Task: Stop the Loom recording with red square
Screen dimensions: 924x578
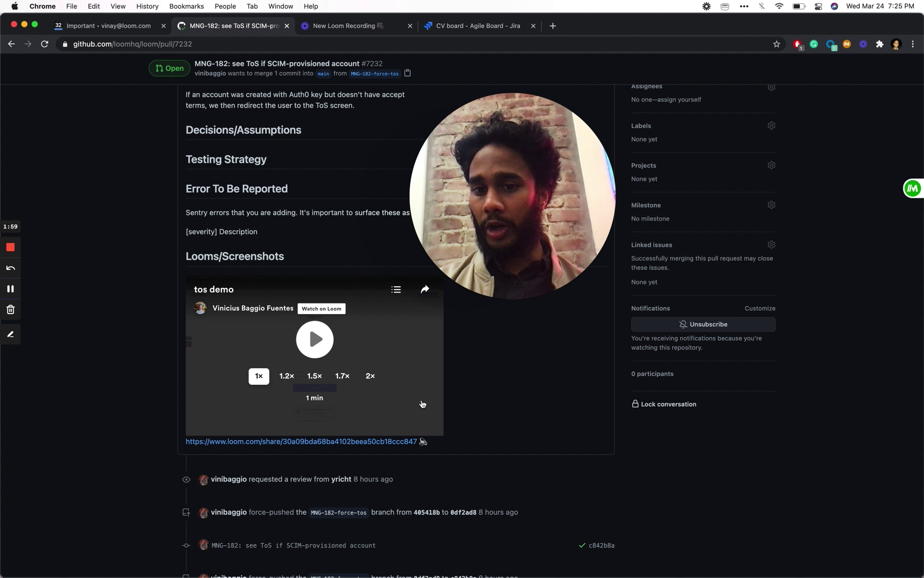Action: tap(10, 247)
